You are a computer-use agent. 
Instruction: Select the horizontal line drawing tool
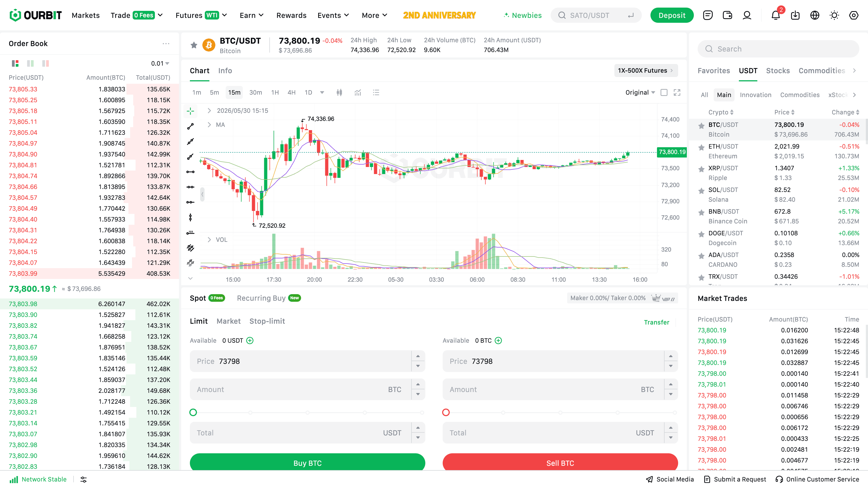(190, 172)
